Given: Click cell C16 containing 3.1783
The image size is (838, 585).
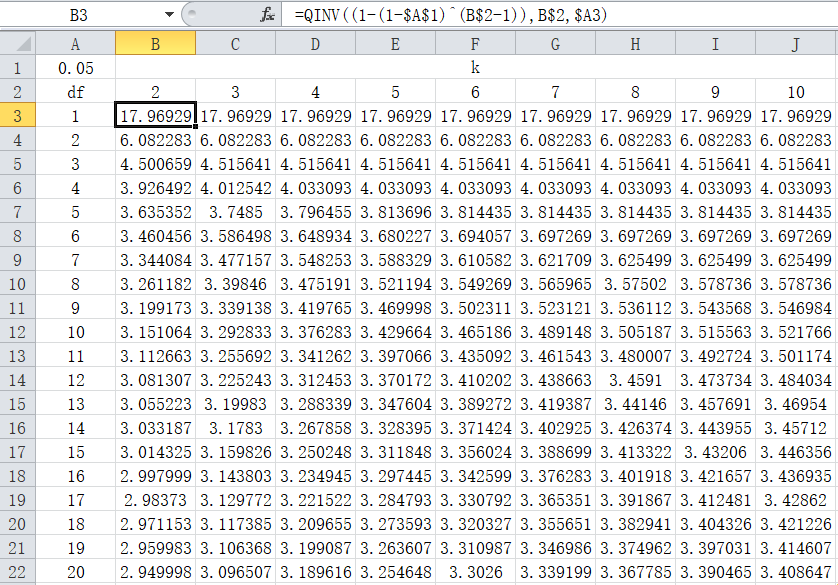Looking at the screenshot, I should [x=236, y=428].
